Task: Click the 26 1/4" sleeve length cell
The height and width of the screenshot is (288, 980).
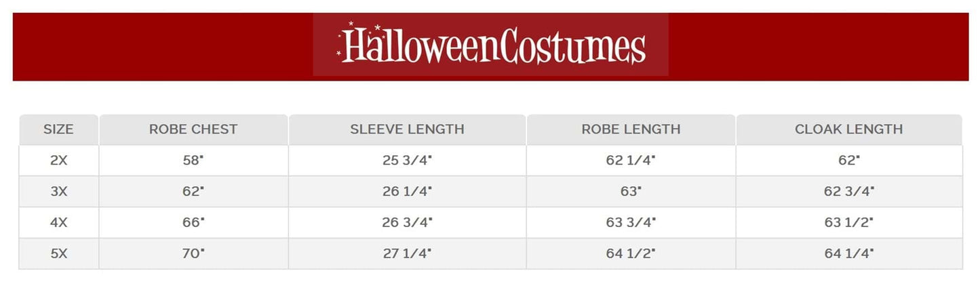Action: coord(407,192)
